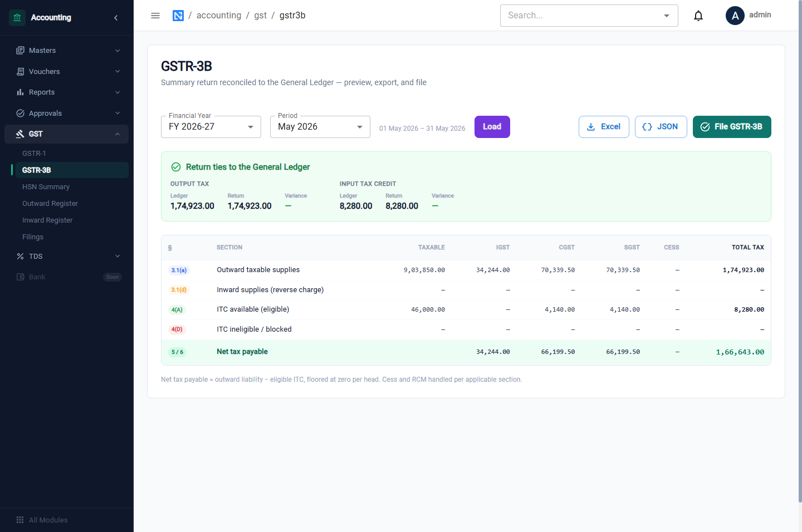The image size is (802, 532).
Task: Click the home logo in breadcrumb
Action: [x=178, y=16]
